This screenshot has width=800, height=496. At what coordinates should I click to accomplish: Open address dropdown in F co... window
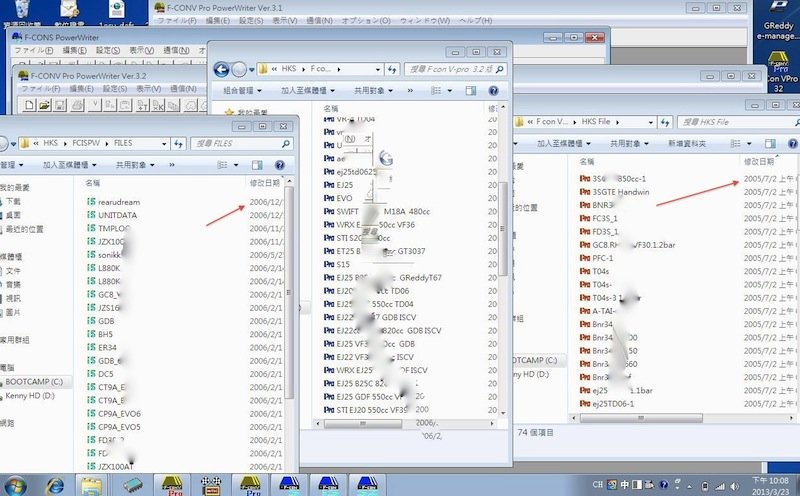(378, 69)
